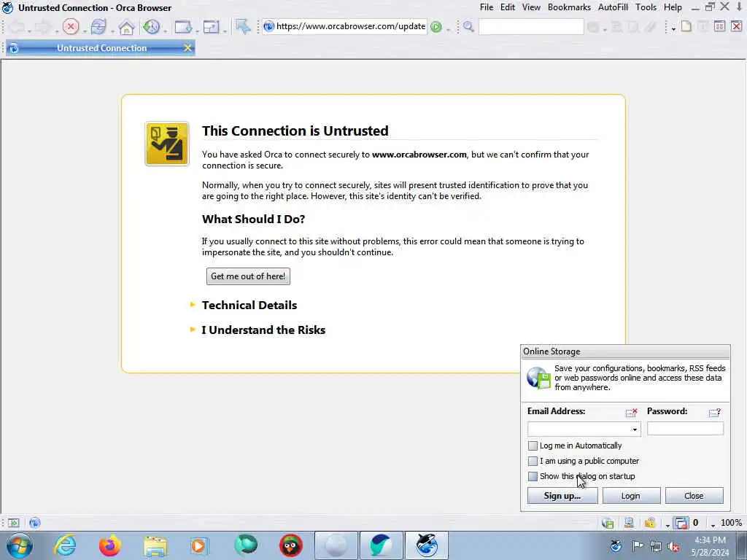Click the Login button
Screen dimensions: 747x560
631,496
